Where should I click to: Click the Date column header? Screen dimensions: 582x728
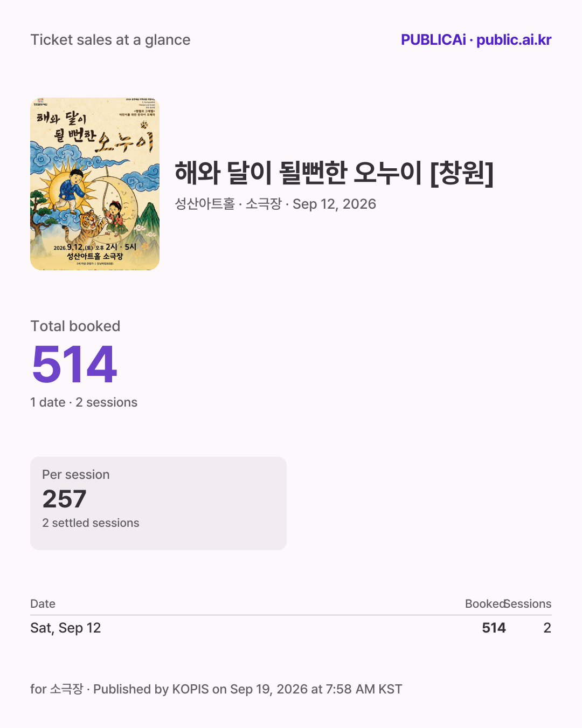click(43, 604)
